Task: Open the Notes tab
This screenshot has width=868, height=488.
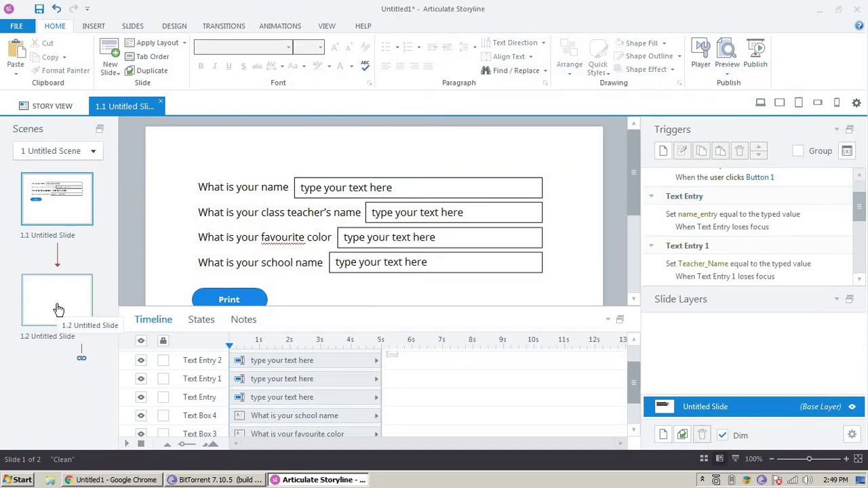Action: point(243,319)
